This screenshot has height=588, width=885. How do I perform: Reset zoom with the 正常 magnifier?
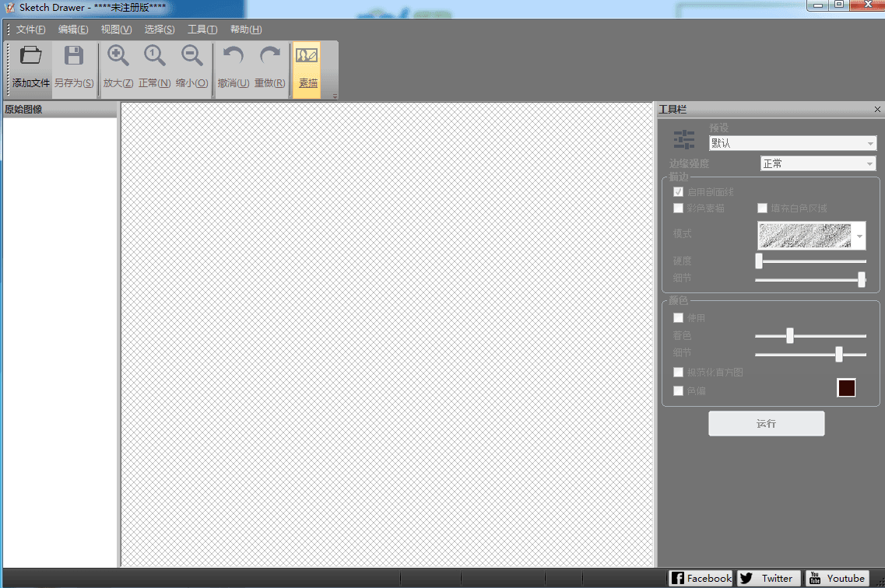tap(154, 56)
